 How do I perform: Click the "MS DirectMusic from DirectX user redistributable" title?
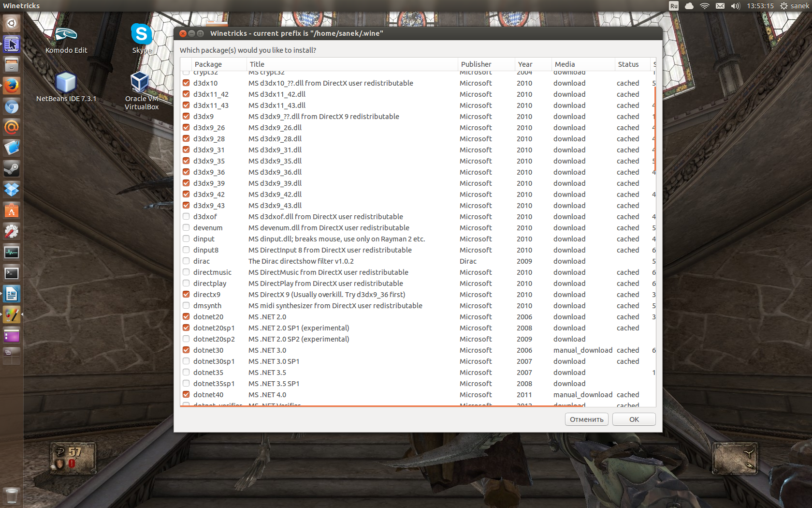[328, 272]
